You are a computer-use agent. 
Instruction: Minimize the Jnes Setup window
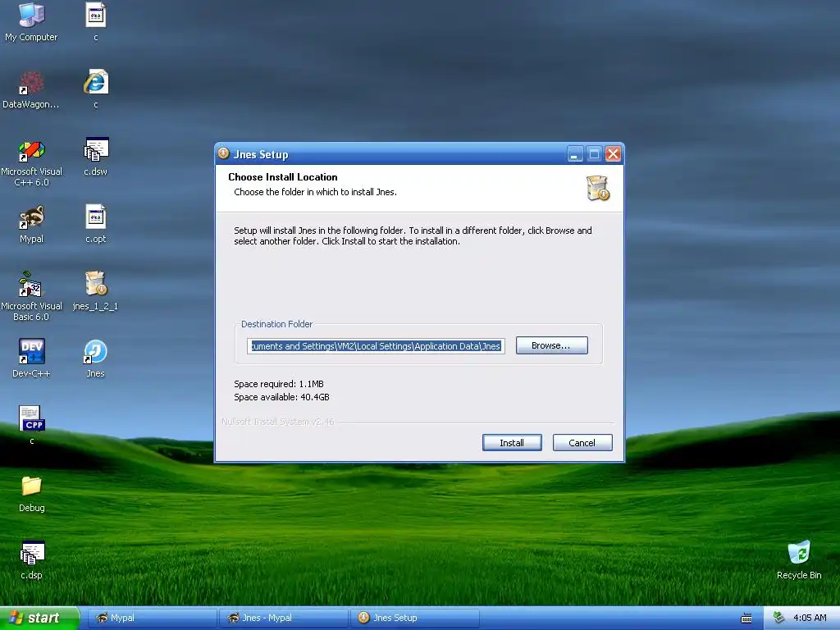(574, 154)
